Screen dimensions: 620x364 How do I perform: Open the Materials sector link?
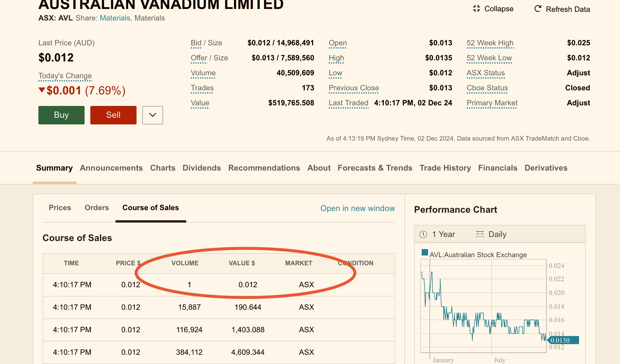coord(115,18)
